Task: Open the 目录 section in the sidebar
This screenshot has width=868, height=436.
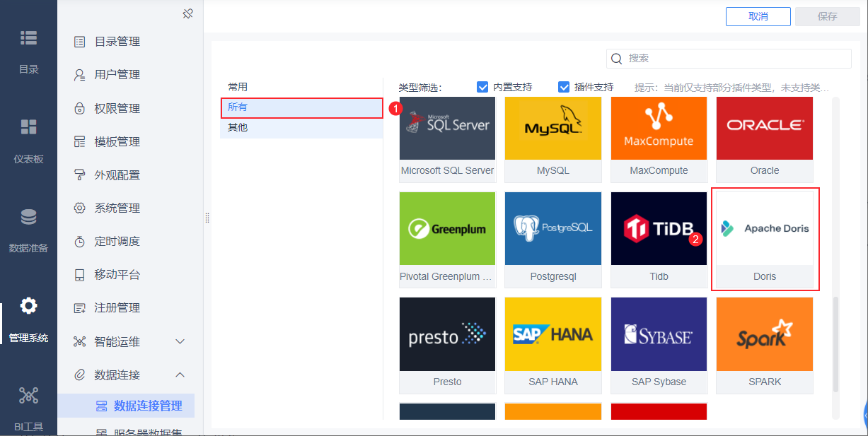Action: click(28, 52)
